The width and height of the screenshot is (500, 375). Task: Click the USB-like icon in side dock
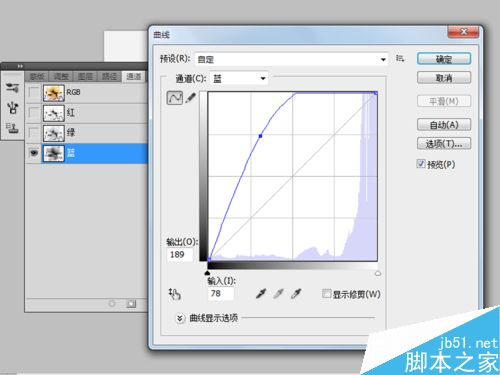13,108
